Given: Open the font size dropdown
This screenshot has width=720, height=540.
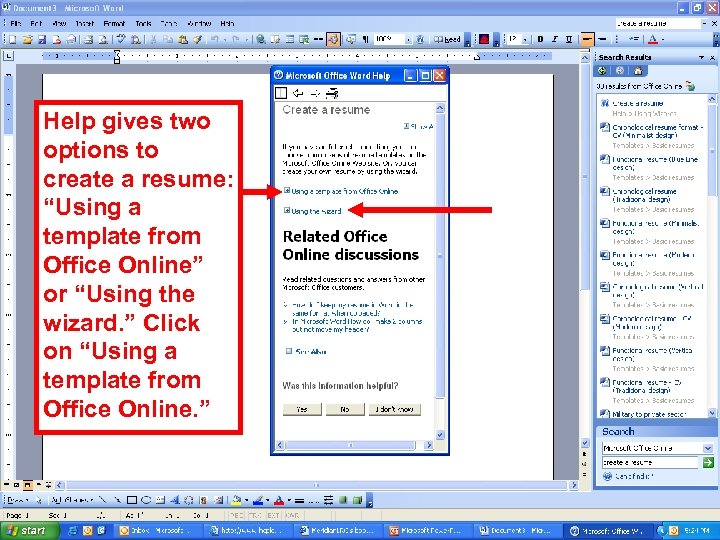Looking at the screenshot, I should 525,39.
